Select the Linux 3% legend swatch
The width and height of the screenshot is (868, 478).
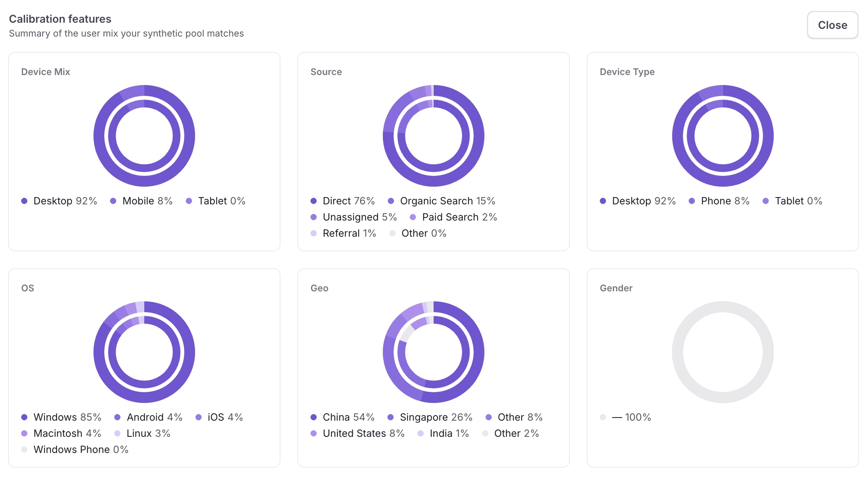click(x=117, y=433)
